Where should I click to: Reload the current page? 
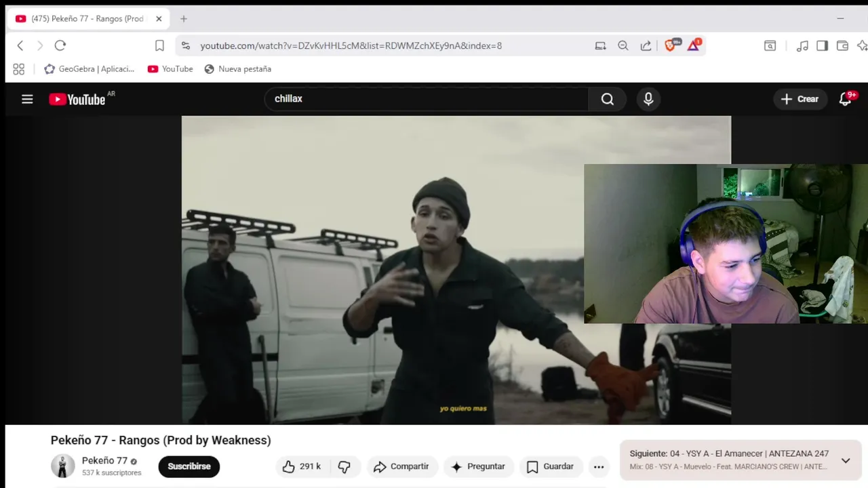click(60, 45)
